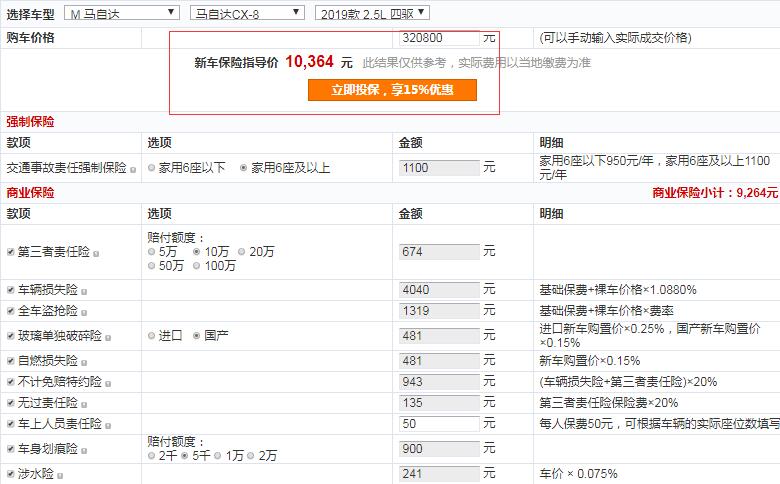Click the 基础保费+裸车价格×1.0880% detail text
Screen dimensions: 780x484
pos(618,290)
